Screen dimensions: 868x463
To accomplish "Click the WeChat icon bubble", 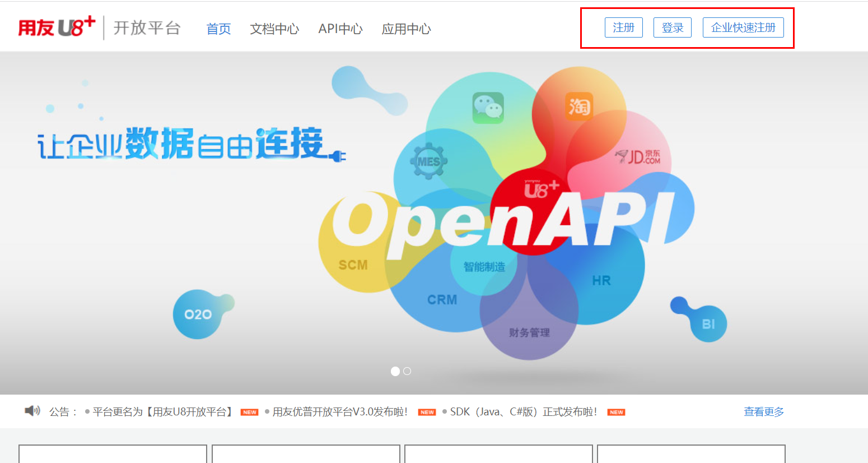I will 488,108.
